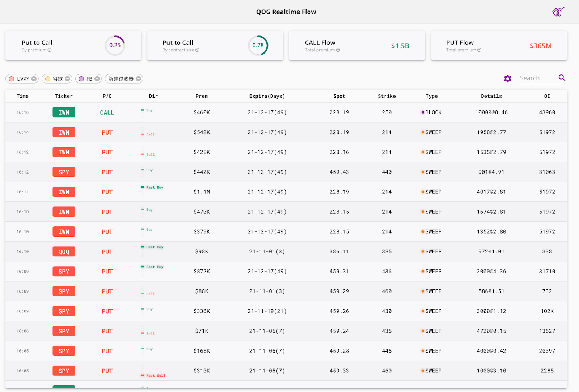Screen dimensions: 579x392
Task: Click expiry 21-11-19(21)
Action: tap(267, 311)
